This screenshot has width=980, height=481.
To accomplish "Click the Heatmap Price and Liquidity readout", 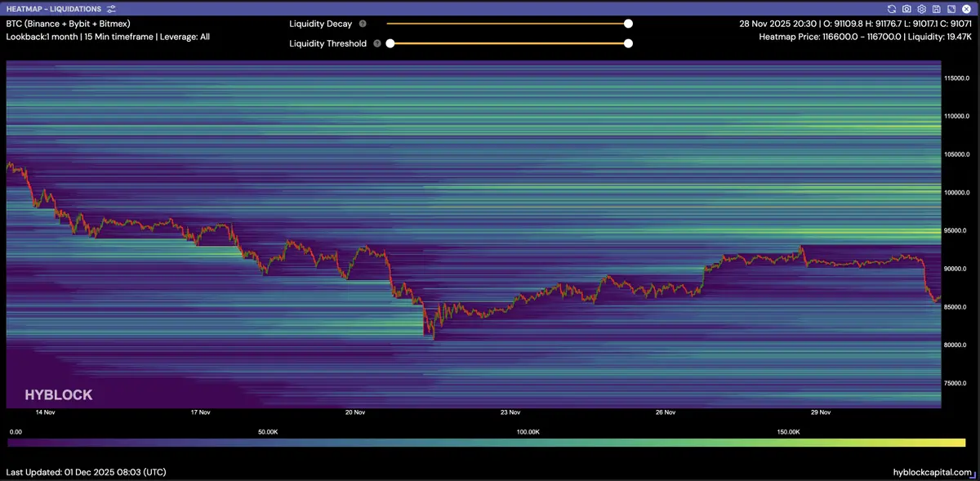I will pos(866,37).
